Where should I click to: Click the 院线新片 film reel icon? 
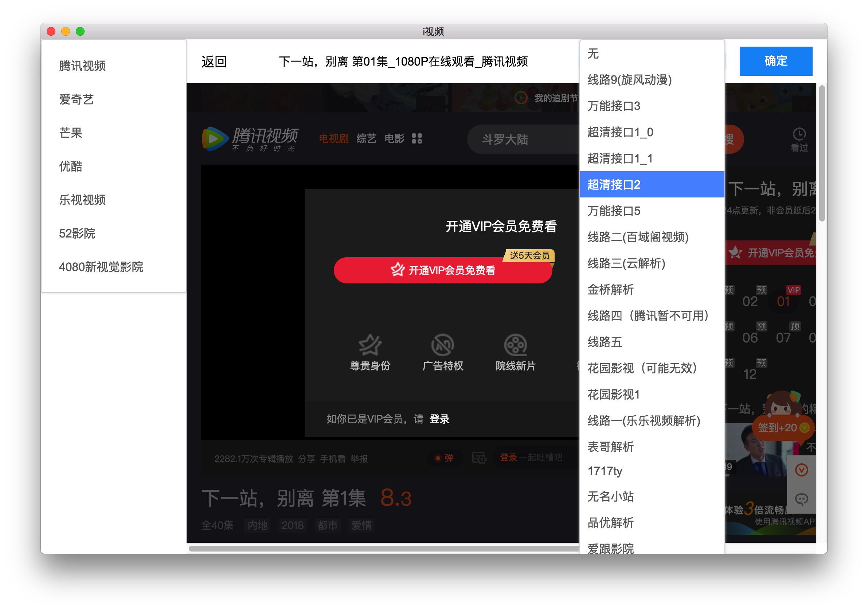pos(515,344)
